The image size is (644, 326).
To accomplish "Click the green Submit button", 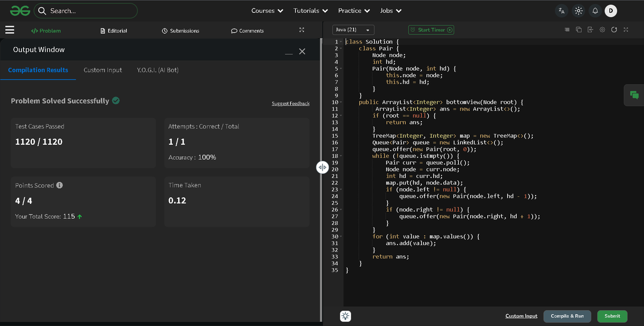I will (612, 316).
